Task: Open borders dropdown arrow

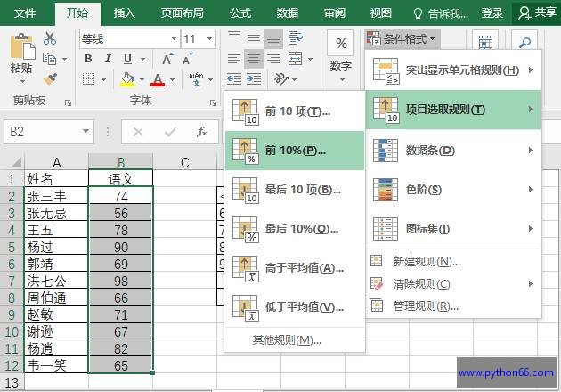Action: (103, 79)
